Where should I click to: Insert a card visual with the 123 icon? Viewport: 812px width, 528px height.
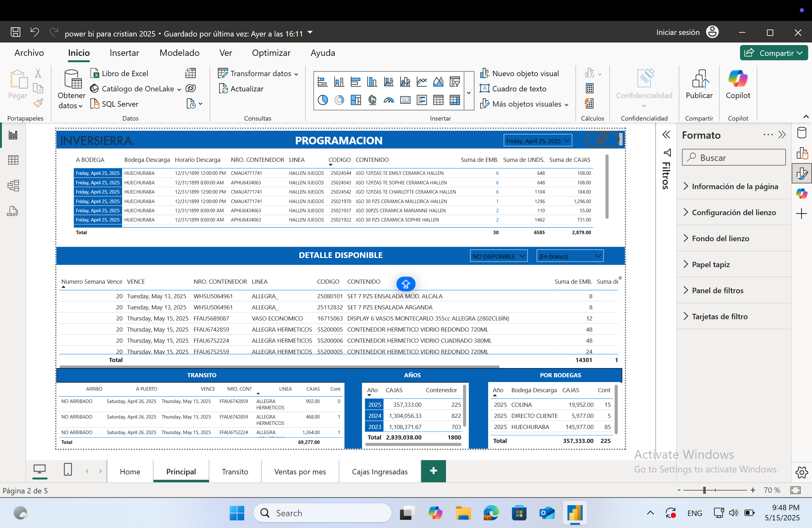click(405, 100)
